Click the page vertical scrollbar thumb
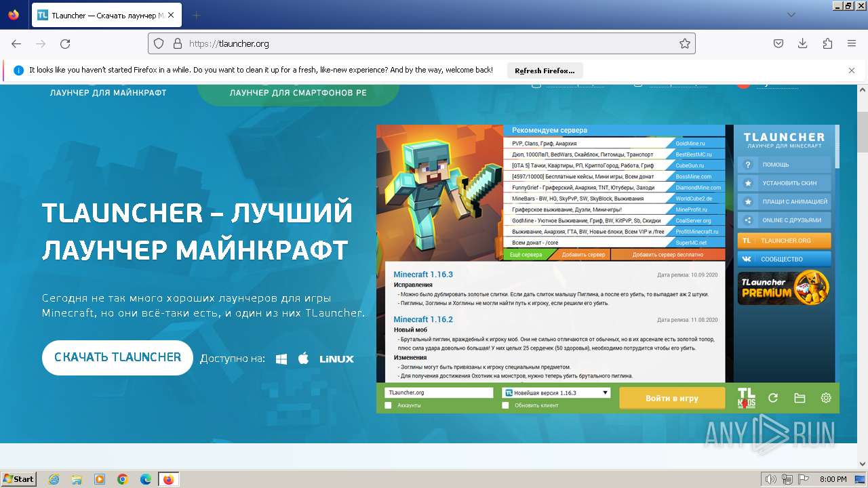Viewport: 868px width, 488px height. (862, 131)
